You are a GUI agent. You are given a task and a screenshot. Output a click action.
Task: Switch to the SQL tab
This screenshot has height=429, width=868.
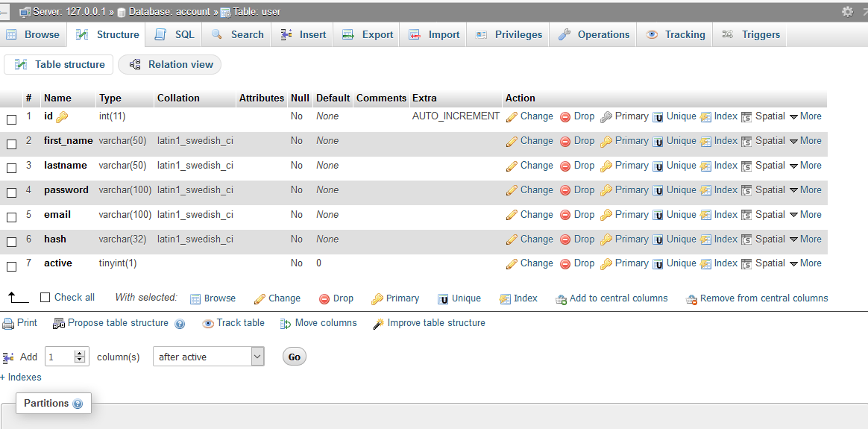coord(175,35)
